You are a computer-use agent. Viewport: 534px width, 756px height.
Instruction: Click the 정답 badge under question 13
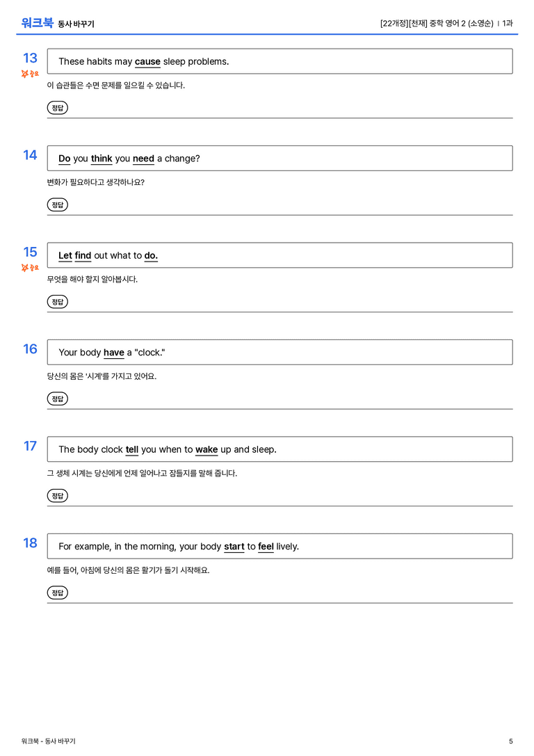(57, 108)
